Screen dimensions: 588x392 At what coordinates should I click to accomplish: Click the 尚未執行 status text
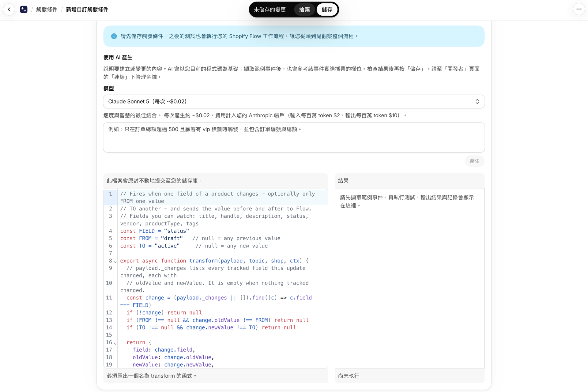[349, 376]
